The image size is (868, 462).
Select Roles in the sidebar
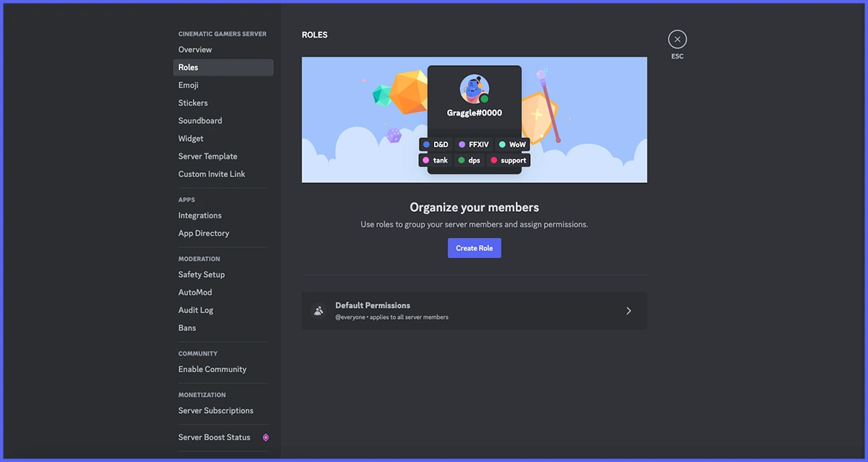tap(188, 67)
